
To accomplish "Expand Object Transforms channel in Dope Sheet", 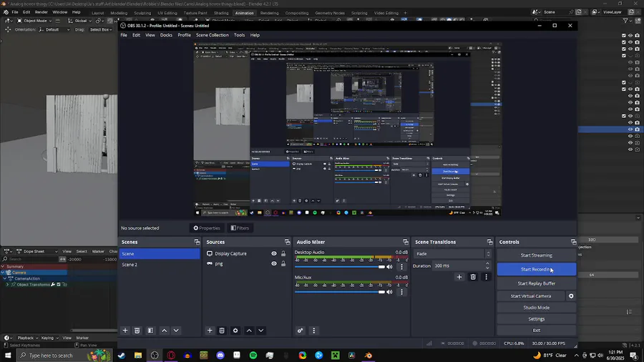I will [x=7, y=285].
